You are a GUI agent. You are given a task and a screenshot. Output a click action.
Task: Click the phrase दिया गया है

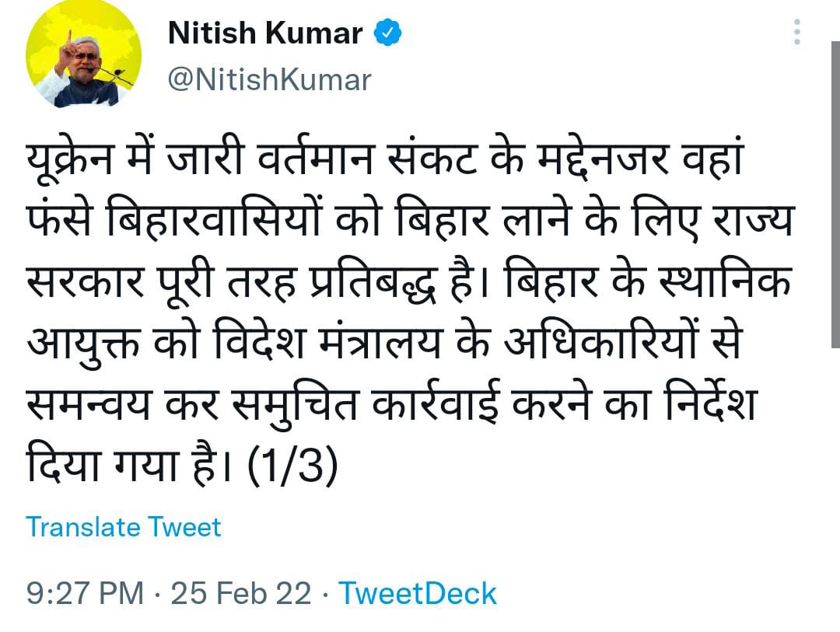(x=128, y=465)
